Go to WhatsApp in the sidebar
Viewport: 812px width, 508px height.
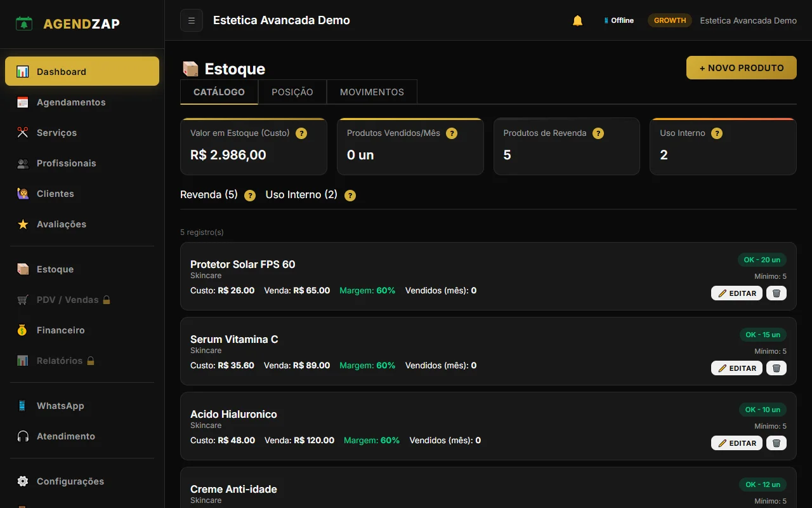[x=60, y=406]
